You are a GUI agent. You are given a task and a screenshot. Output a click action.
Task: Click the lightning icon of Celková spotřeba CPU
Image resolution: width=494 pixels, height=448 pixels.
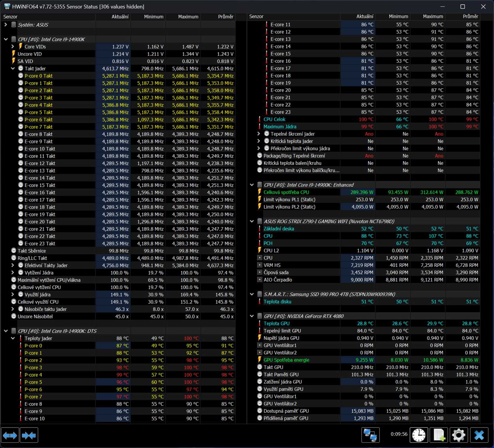260,192
